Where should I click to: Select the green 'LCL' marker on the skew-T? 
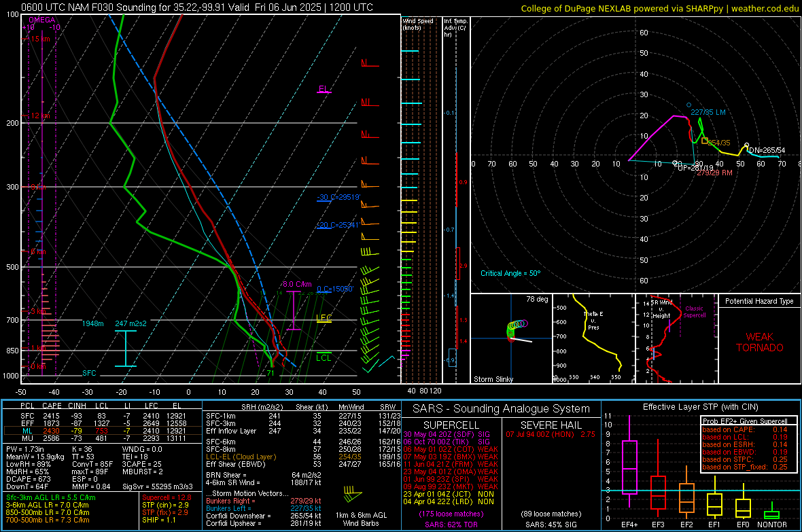pyautogui.click(x=324, y=357)
